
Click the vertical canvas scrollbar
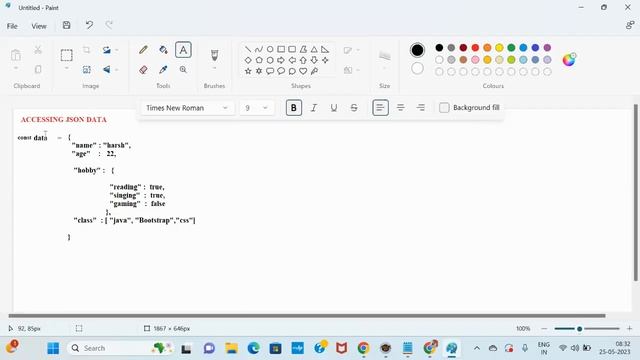(x=636, y=193)
